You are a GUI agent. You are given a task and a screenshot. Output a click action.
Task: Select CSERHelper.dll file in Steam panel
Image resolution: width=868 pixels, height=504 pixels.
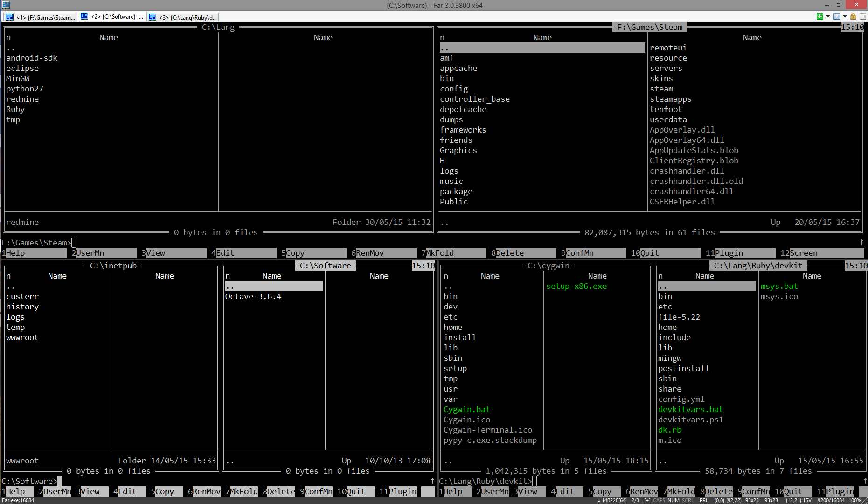pyautogui.click(x=682, y=202)
